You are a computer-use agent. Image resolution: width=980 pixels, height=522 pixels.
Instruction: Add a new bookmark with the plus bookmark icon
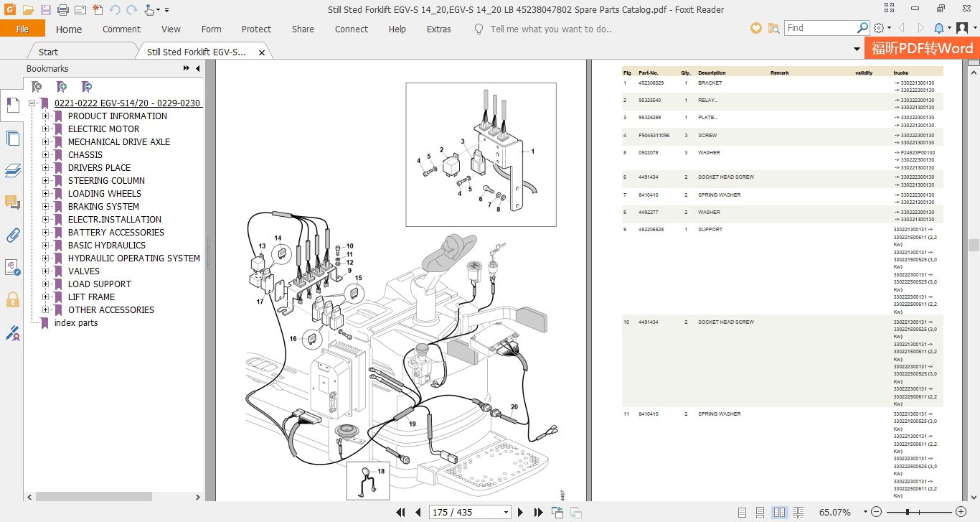click(x=62, y=87)
